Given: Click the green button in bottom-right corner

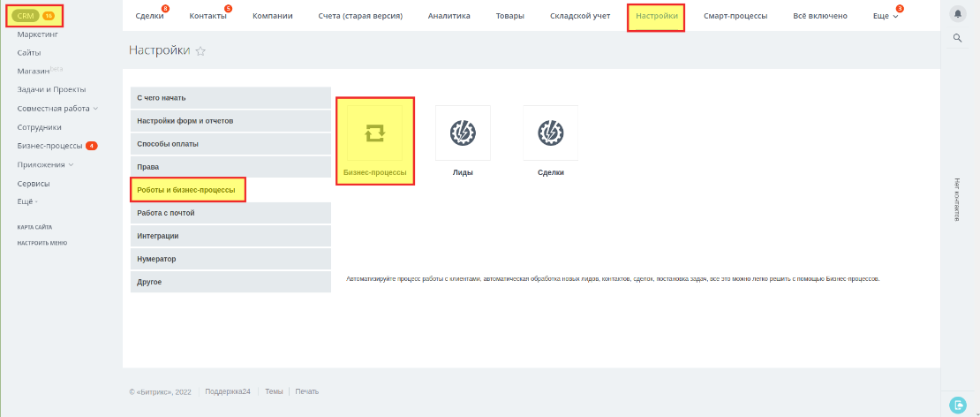Looking at the screenshot, I should point(958,405).
